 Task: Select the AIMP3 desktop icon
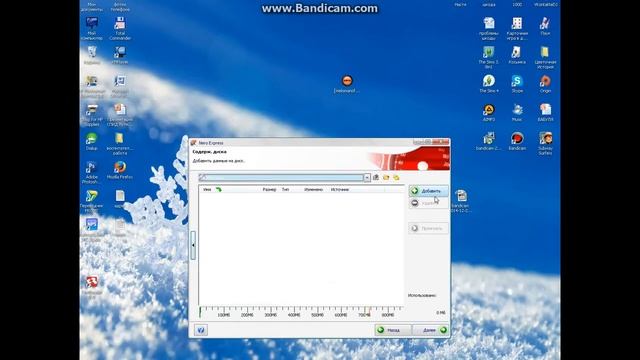click(x=489, y=113)
